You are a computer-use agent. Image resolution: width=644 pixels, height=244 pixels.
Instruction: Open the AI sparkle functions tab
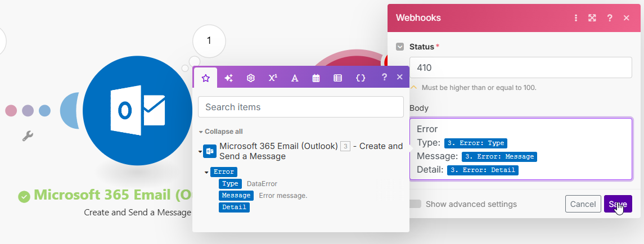228,78
